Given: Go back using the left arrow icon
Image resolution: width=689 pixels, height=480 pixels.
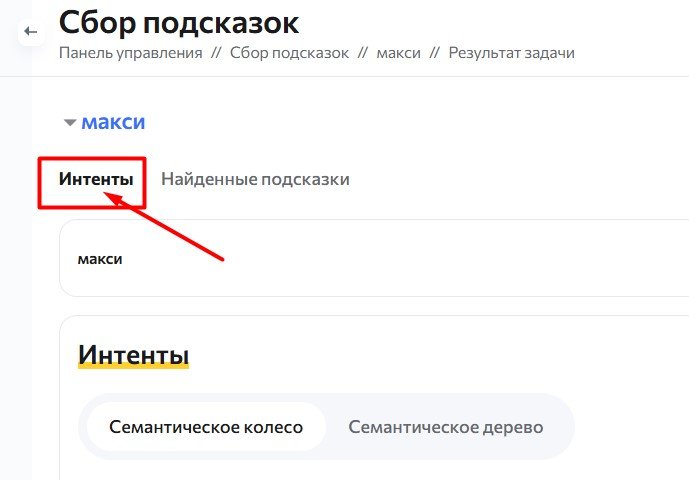Looking at the screenshot, I should click(x=31, y=32).
